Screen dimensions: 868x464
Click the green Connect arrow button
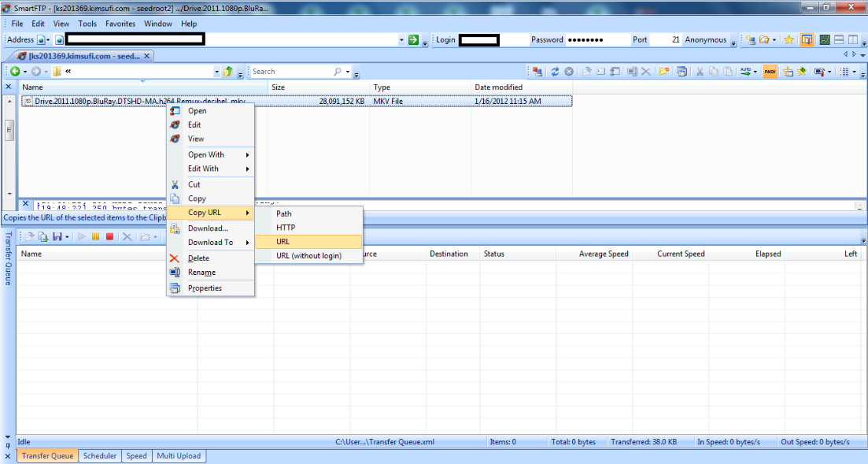(413, 40)
